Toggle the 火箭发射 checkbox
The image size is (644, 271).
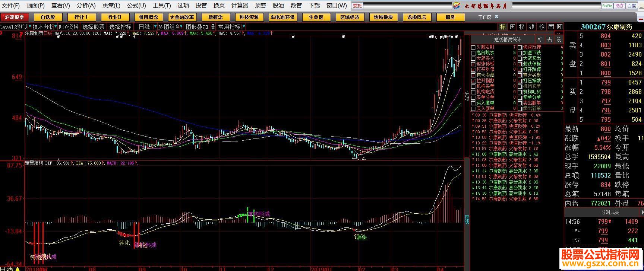[473, 47]
